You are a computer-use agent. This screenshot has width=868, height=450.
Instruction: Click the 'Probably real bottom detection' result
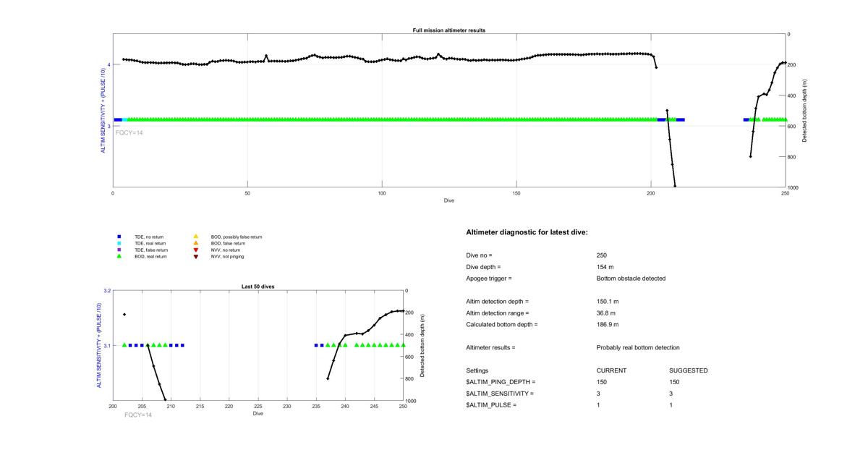point(638,348)
